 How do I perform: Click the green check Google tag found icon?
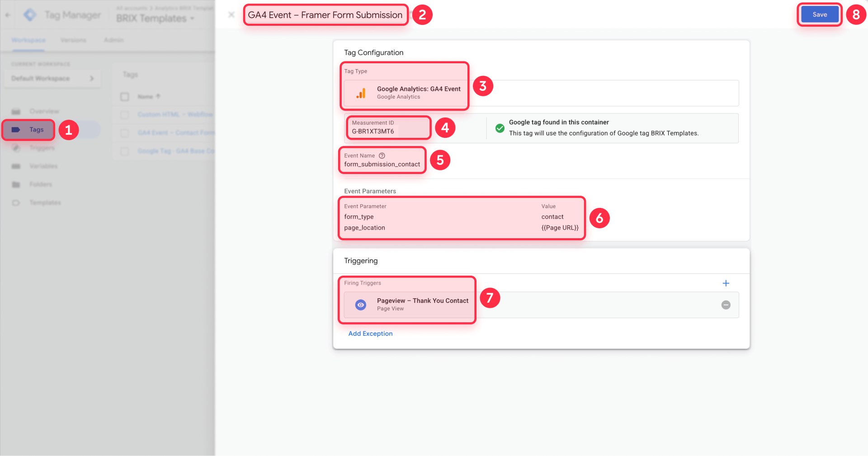click(x=500, y=128)
